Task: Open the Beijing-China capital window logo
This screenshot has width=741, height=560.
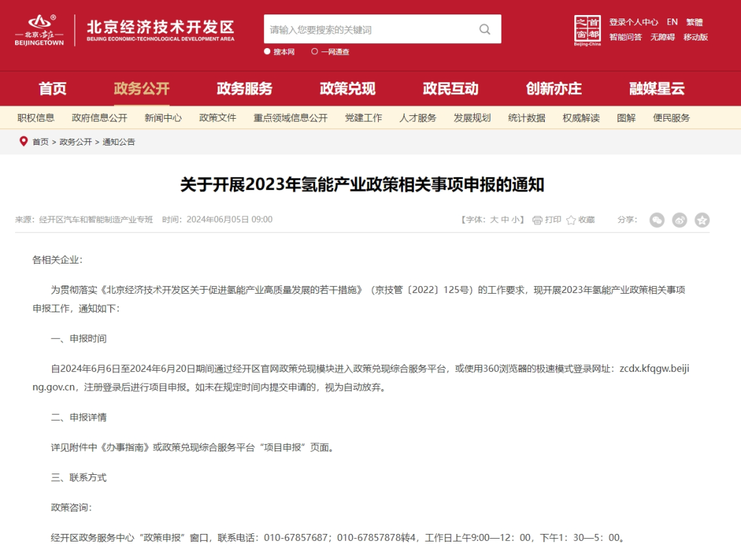Action: [587, 30]
